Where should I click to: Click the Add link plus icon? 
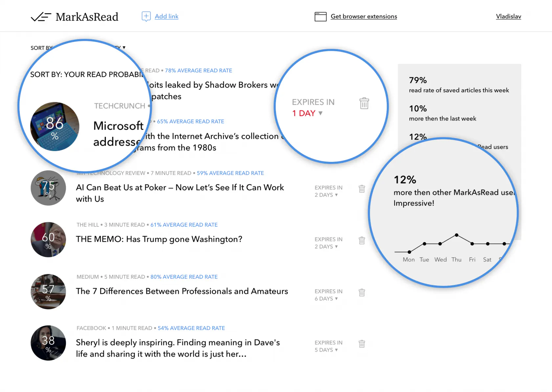[146, 16]
